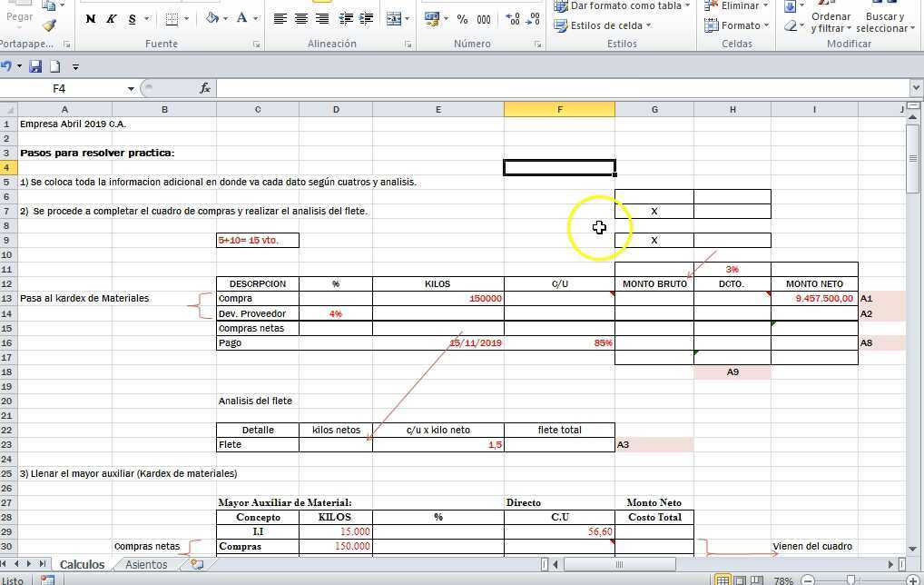Open Fuente dialog launcher
The width and height of the screenshot is (924, 585).
pyautogui.click(x=256, y=45)
